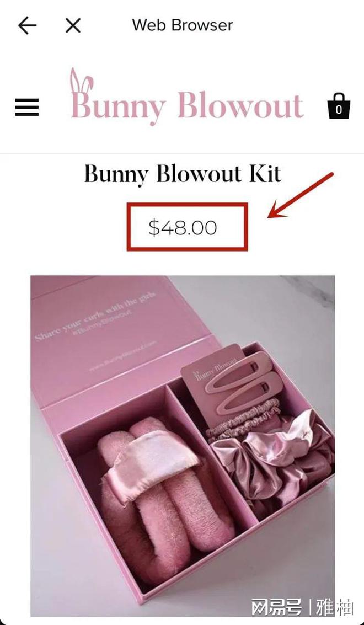Viewport: 364px width, 625px height.
Task: Click the Bunny Blowout logo text
Action: click(188, 106)
